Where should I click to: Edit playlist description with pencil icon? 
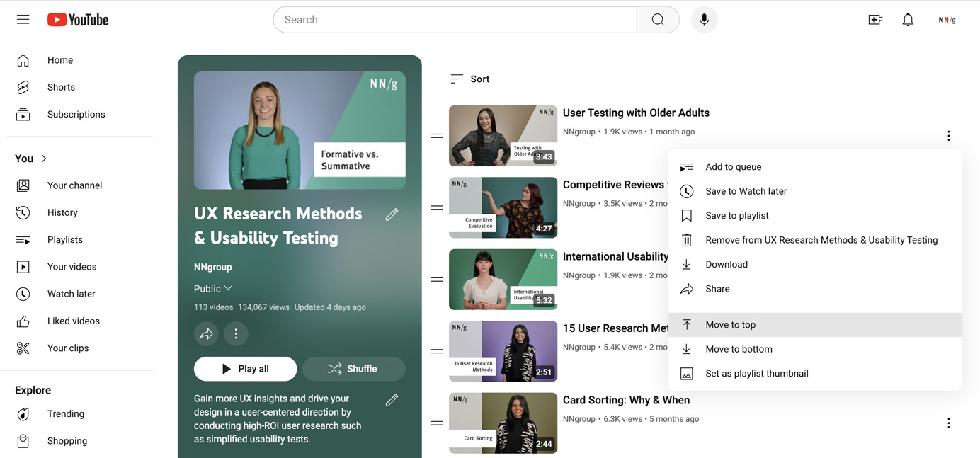pos(392,401)
